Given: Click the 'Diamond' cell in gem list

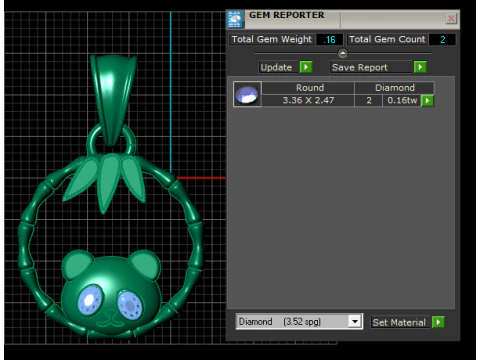Looking at the screenshot, I should (395, 88).
